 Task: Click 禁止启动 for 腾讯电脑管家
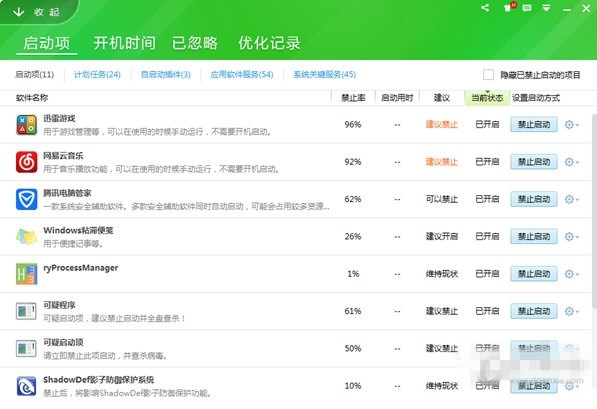pos(534,199)
